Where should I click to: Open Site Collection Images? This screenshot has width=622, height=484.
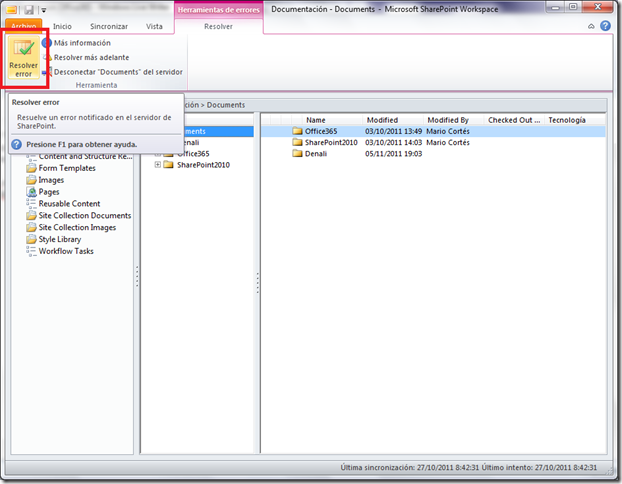coord(77,228)
